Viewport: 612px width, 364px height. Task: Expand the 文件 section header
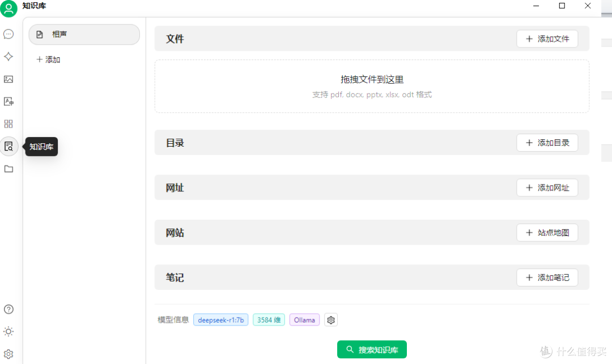372,38
